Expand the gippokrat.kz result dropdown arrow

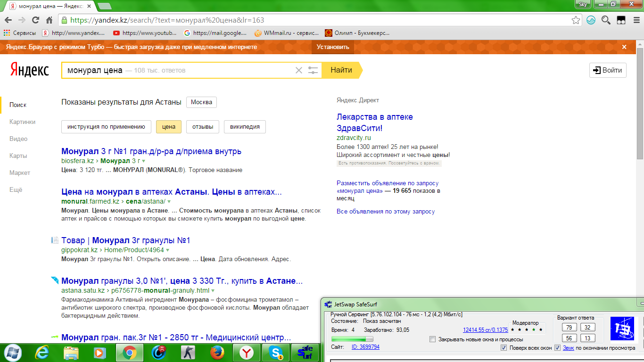coord(167,250)
